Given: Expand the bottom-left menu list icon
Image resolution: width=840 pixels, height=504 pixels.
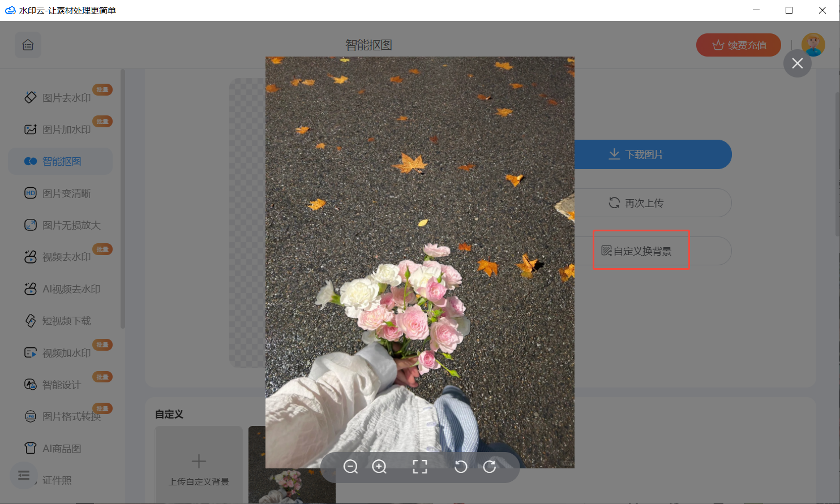Looking at the screenshot, I should click(x=24, y=475).
